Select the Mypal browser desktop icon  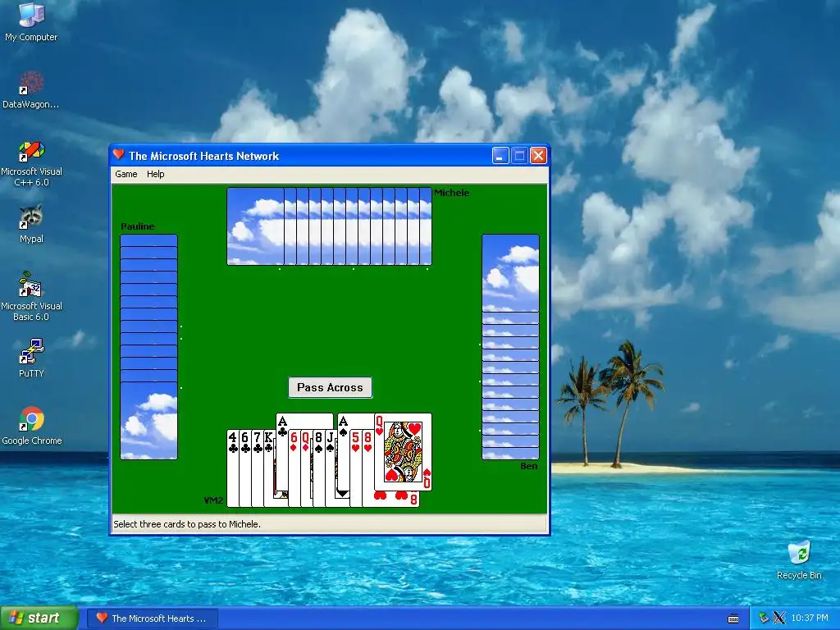pos(31,224)
